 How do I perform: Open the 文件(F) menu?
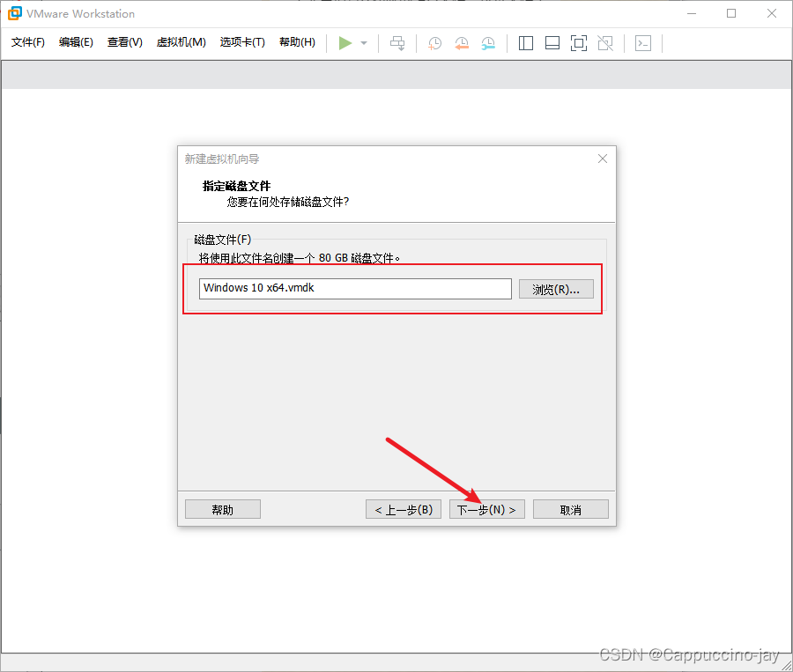click(28, 42)
